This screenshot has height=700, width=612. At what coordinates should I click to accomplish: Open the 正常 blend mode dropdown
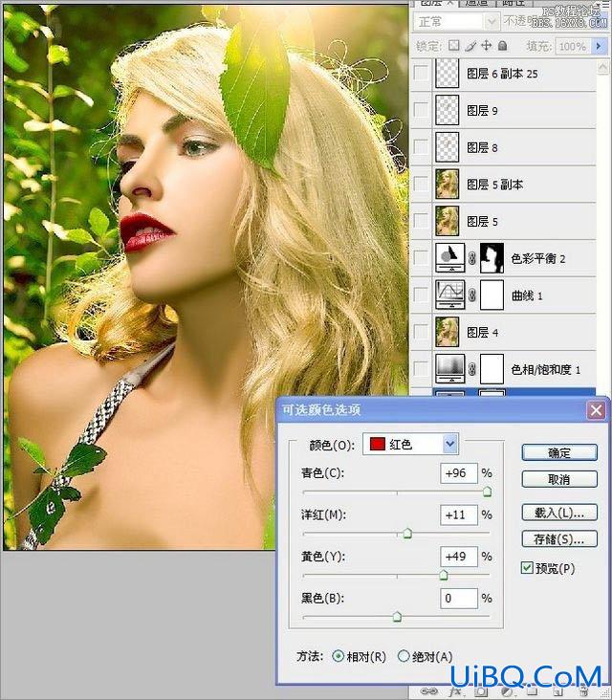click(x=455, y=21)
